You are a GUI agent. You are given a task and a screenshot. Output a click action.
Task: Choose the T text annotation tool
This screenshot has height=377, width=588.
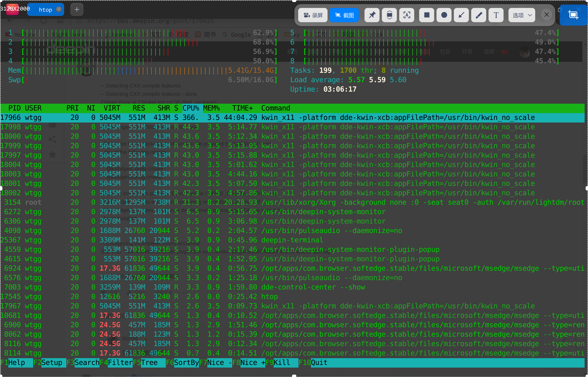pos(496,15)
